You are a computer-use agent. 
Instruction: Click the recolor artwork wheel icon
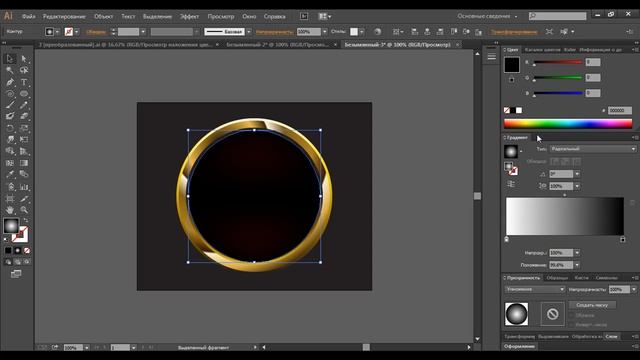[x=378, y=31]
